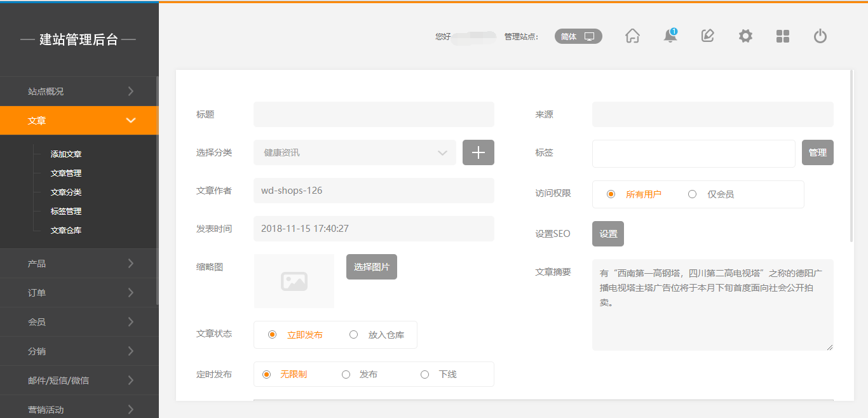Image resolution: width=868 pixels, height=418 pixels.
Task: Click the power logout icon
Action: click(x=820, y=36)
